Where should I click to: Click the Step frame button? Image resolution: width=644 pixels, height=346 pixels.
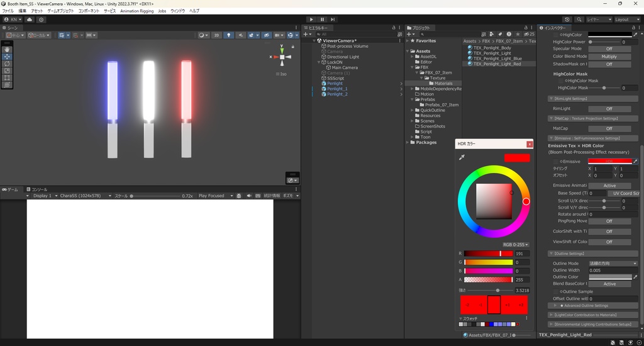point(333,20)
